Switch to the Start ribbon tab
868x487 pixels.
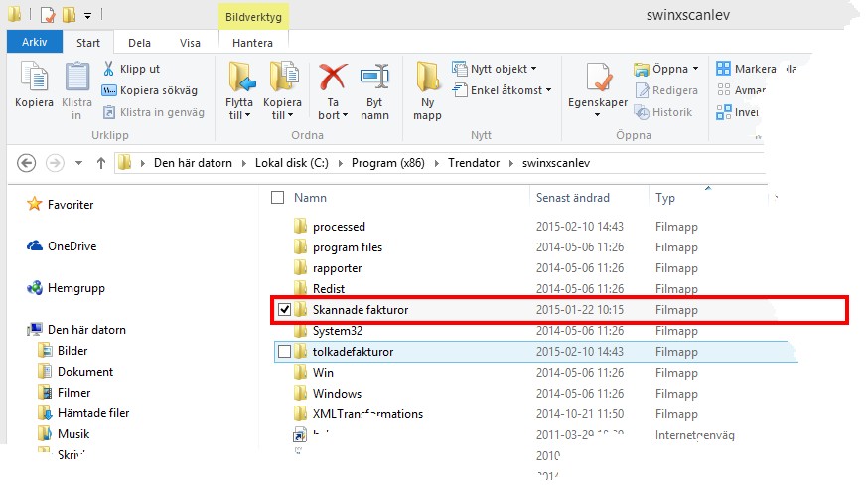(88, 43)
